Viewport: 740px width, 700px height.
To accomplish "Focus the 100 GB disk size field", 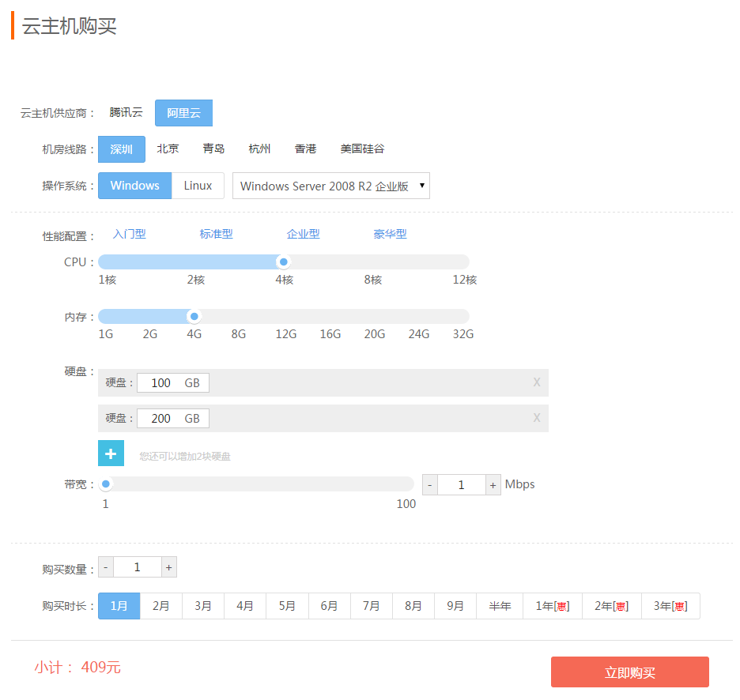I will click(172, 382).
